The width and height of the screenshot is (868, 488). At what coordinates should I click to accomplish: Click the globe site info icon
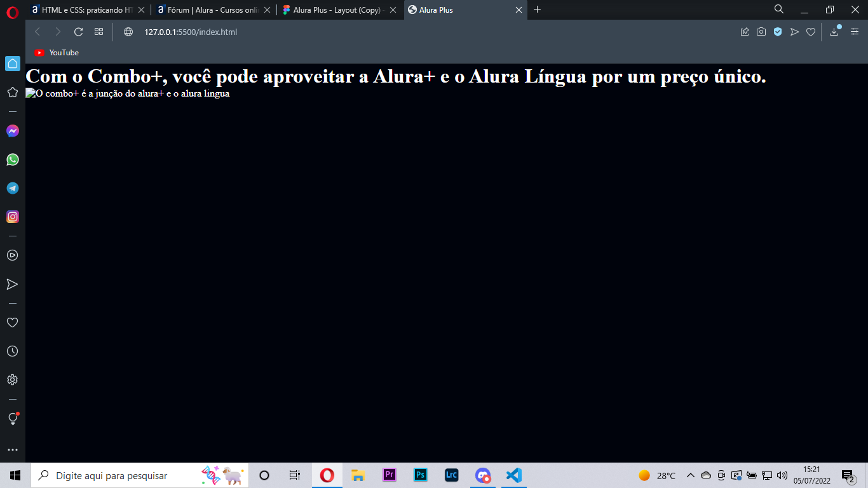128,32
